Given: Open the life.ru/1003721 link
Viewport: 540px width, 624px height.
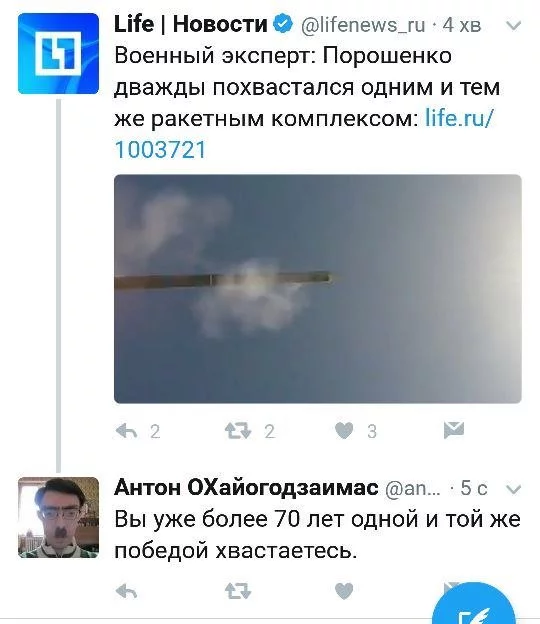Looking at the screenshot, I should click(x=304, y=134).
